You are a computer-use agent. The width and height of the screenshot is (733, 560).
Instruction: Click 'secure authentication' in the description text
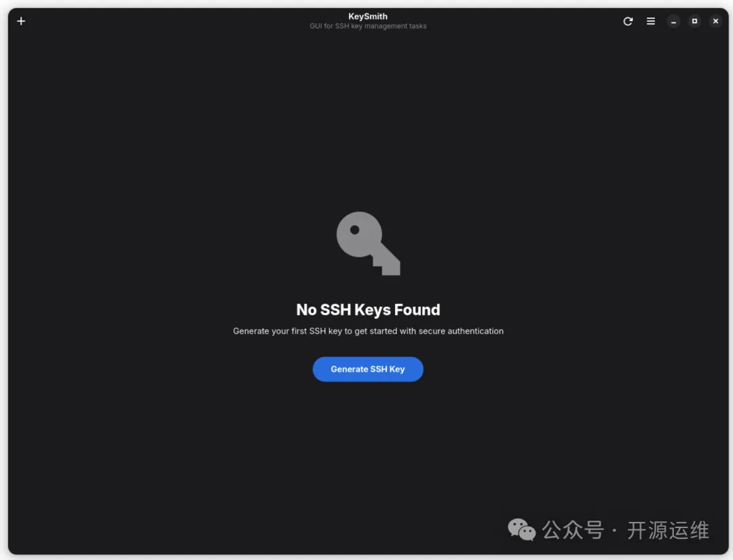click(461, 331)
